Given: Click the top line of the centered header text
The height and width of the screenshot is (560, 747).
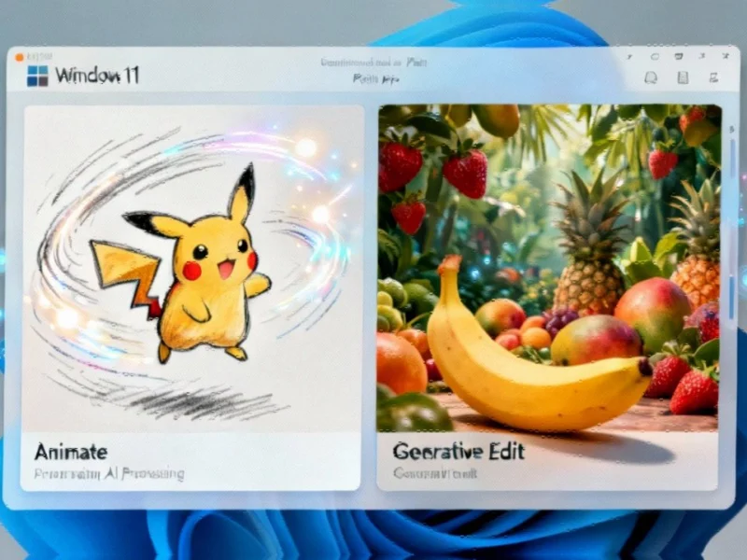Looking at the screenshot, I should pyautogui.click(x=373, y=63).
